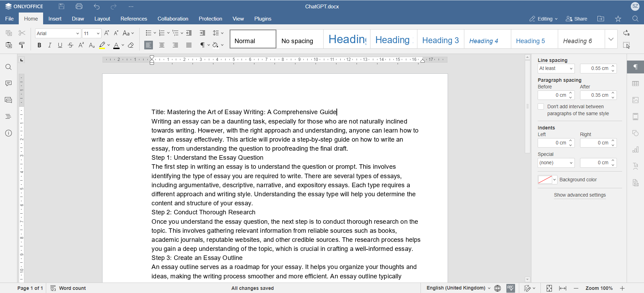Viewport: 644px width, 293px height.
Task: Open Chart settings in right sidebar
Action: click(635, 150)
